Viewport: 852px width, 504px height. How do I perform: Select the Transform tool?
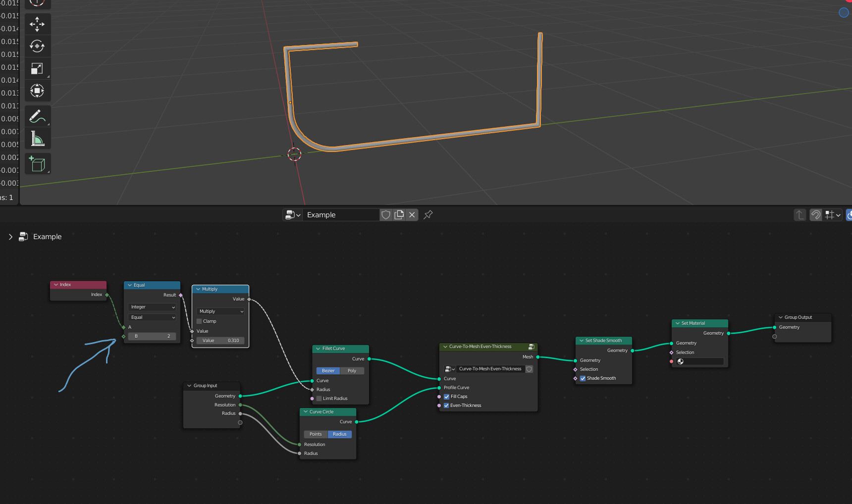click(x=37, y=91)
